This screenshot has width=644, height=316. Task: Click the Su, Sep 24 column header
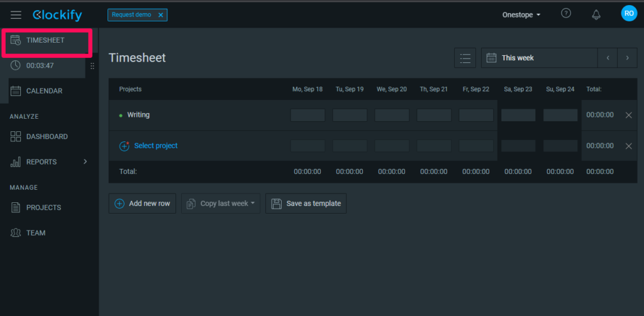560,89
